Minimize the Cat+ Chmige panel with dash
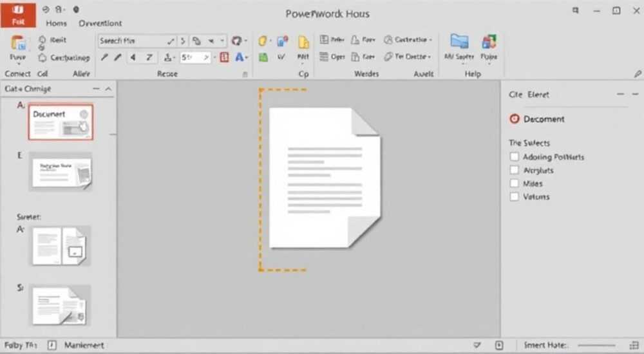Image resolution: width=644 pixels, height=354 pixels. point(96,89)
